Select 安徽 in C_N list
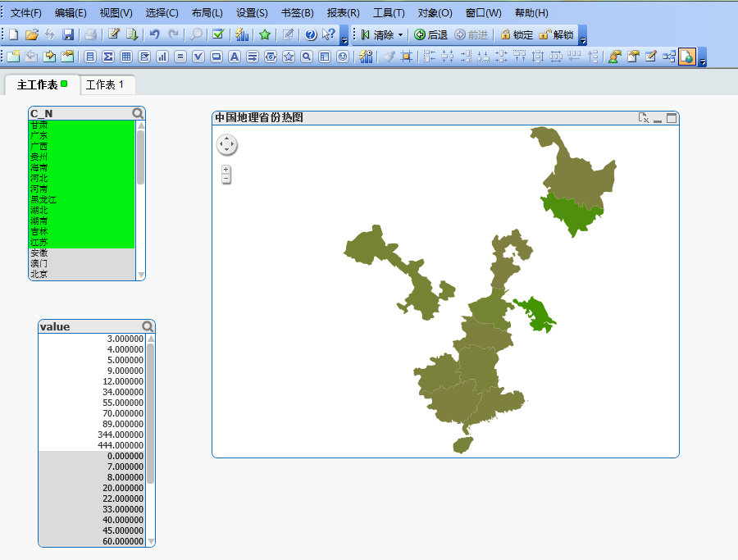The image size is (738, 560). (82, 253)
